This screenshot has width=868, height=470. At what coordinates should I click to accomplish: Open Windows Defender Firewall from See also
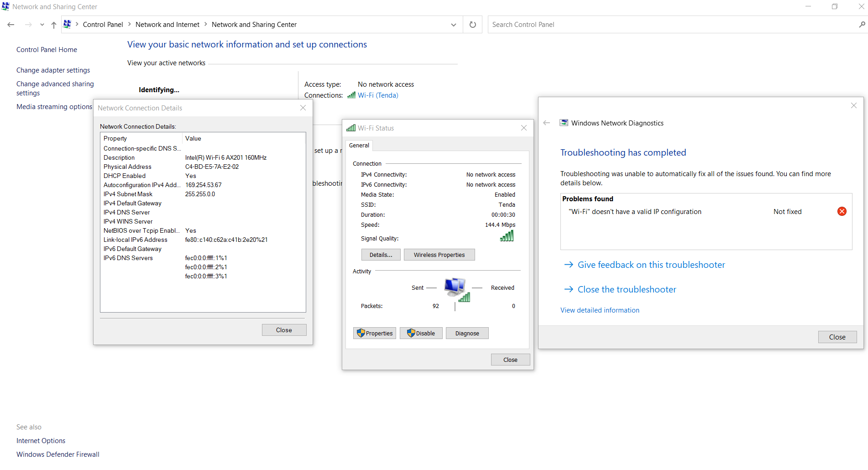[x=58, y=454]
